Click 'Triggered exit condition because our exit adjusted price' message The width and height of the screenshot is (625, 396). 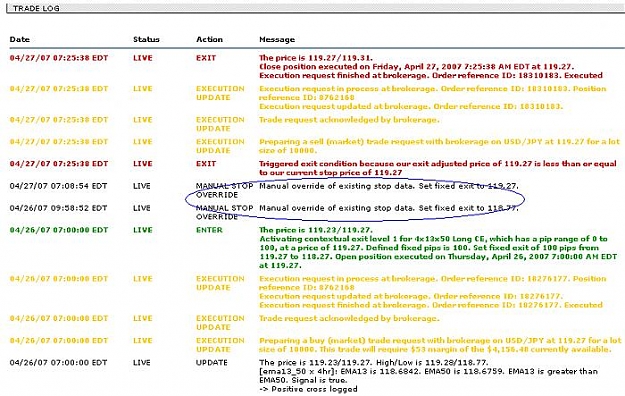tap(438, 168)
